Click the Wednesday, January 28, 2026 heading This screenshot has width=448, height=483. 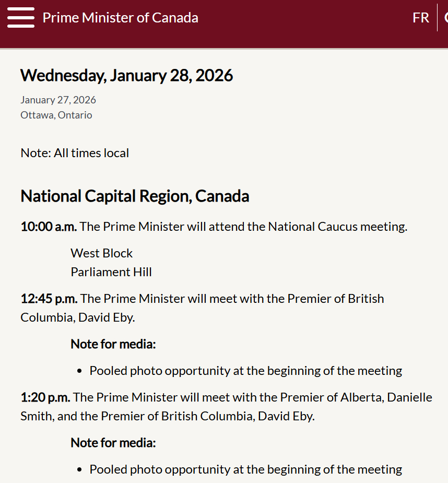pyautogui.click(x=126, y=76)
